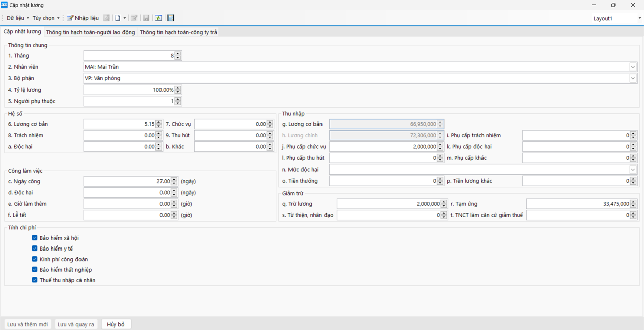Viewport: 644px width, 330px height.
Task: Click the Hủy bỏ button
Action: (x=116, y=324)
